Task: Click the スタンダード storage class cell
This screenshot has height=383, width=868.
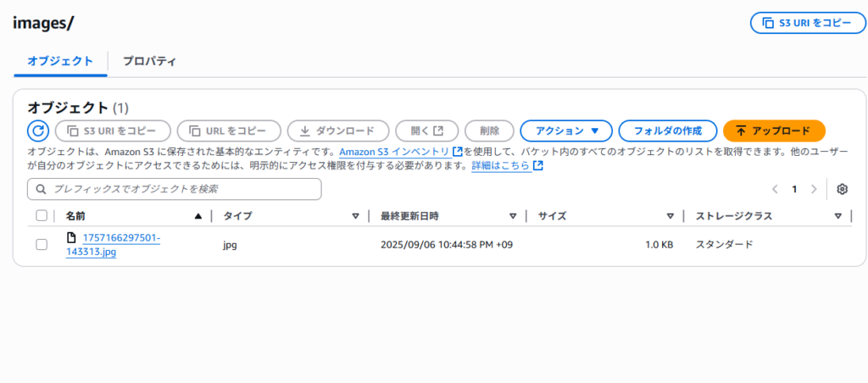Action: click(x=724, y=244)
